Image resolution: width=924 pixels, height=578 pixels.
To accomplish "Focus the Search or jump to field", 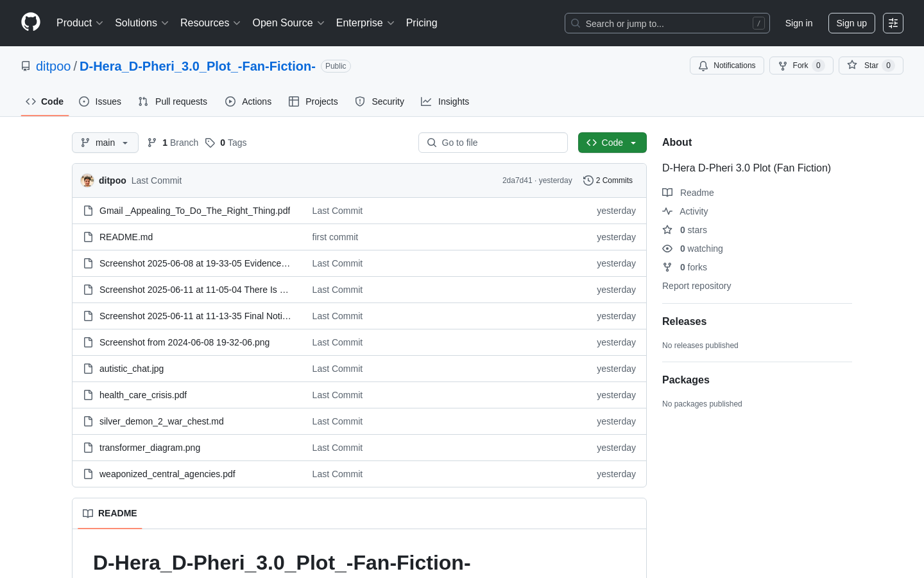I will pyautogui.click(x=667, y=23).
